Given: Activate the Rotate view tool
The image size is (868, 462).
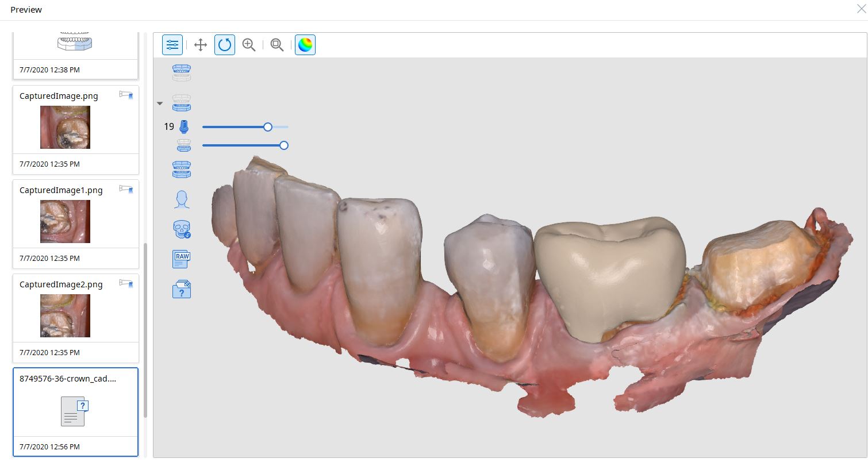Looking at the screenshot, I should click(x=225, y=45).
